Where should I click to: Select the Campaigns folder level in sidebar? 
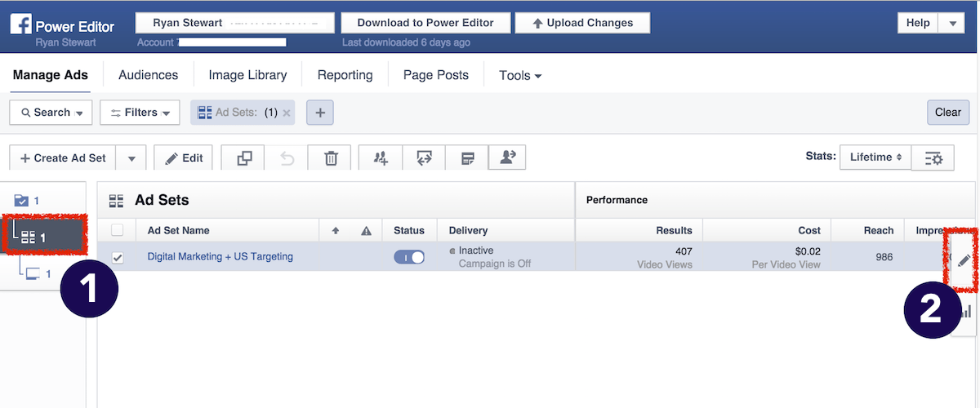[27, 201]
